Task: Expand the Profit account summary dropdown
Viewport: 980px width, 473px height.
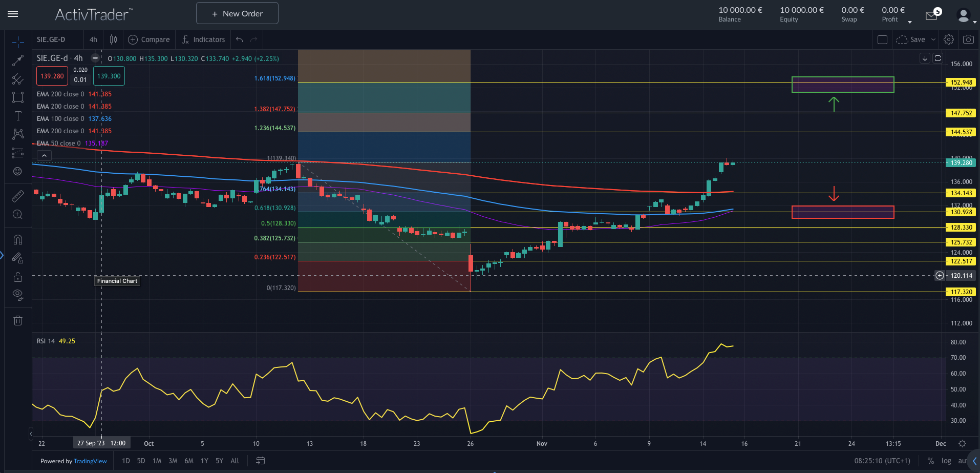Action: coord(910,22)
